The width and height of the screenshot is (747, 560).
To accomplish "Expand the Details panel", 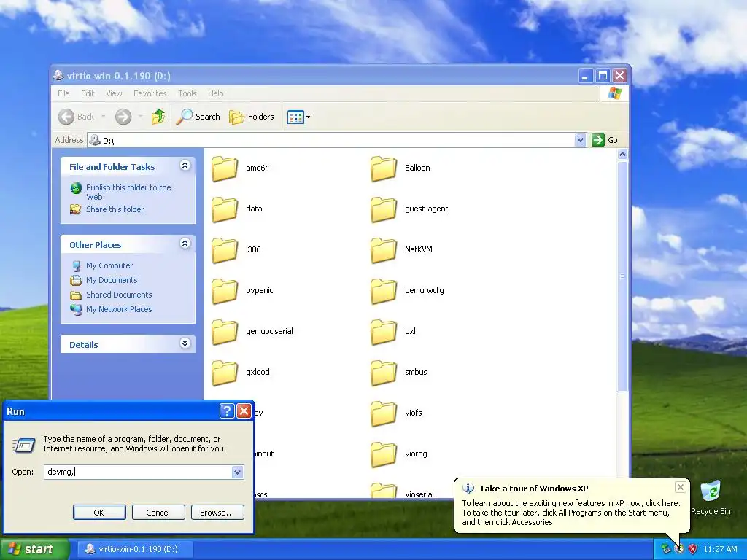I will pyautogui.click(x=185, y=343).
